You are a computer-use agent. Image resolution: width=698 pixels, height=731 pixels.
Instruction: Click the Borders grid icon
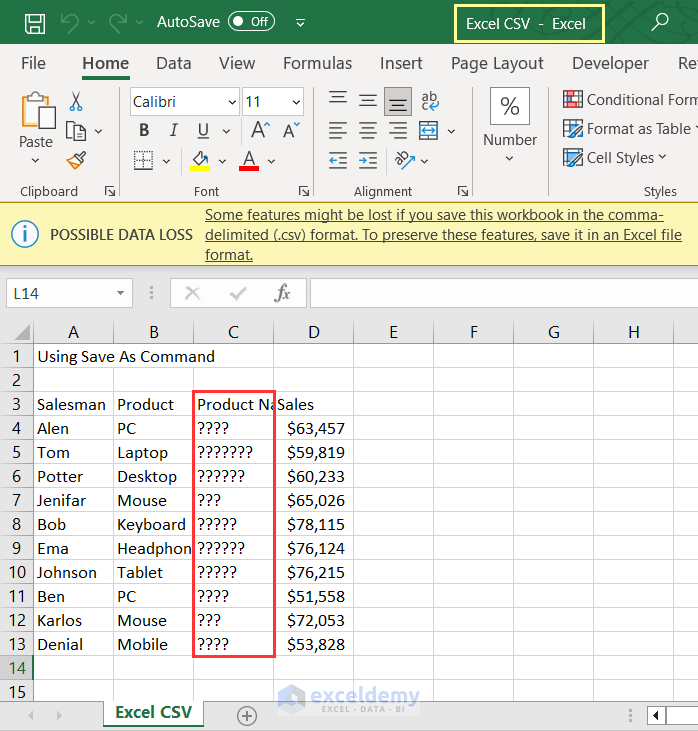(143, 161)
